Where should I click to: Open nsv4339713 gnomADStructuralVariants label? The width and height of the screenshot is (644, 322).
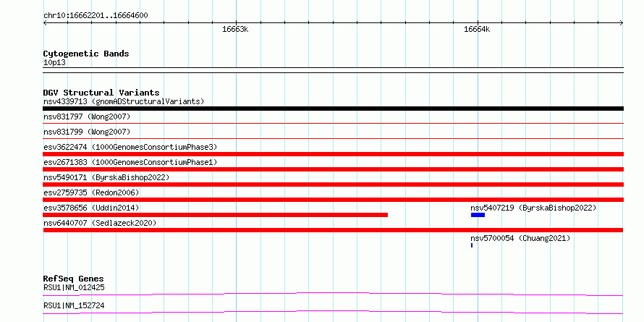(x=124, y=101)
